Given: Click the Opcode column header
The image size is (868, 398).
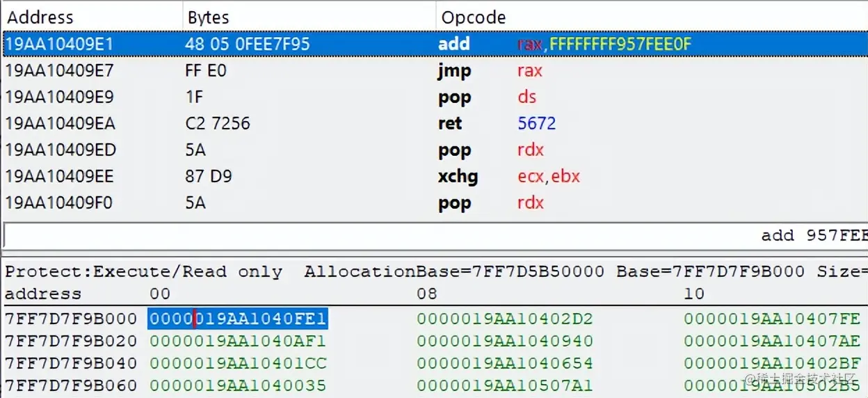Looking at the screenshot, I should coord(652,17).
